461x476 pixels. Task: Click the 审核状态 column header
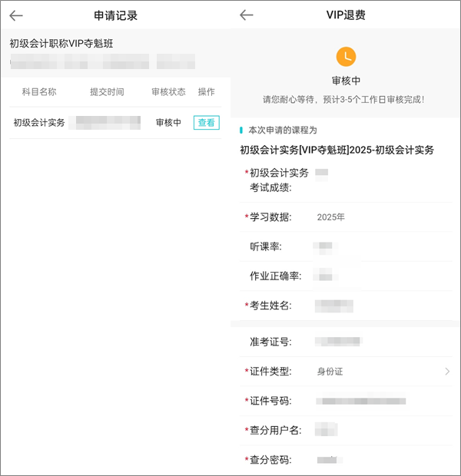[x=168, y=92]
